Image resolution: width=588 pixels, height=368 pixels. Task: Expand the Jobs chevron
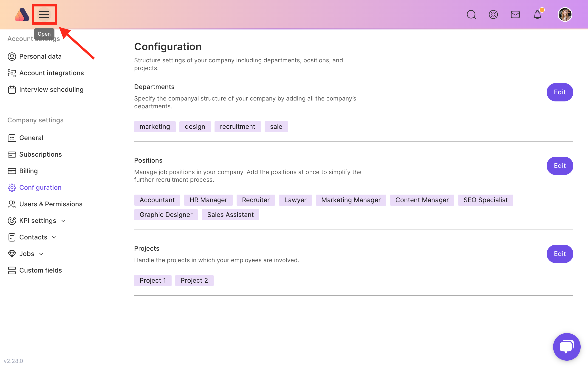[41, 254]
